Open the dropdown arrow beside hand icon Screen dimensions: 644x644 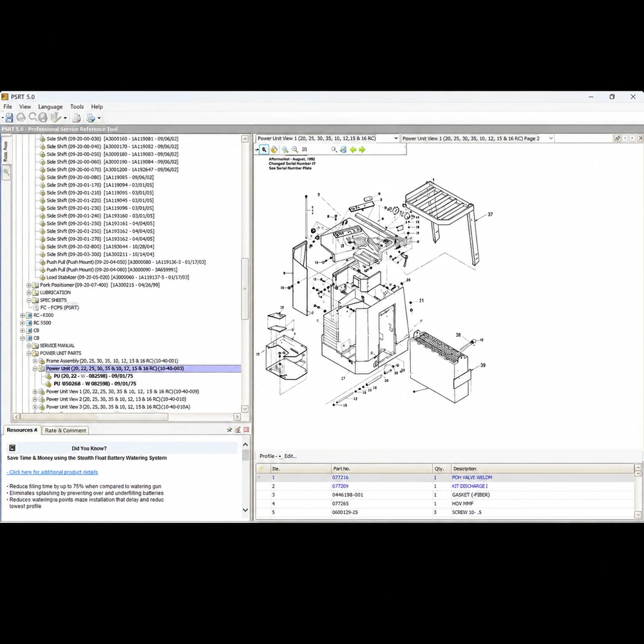(x=65, y=118)
